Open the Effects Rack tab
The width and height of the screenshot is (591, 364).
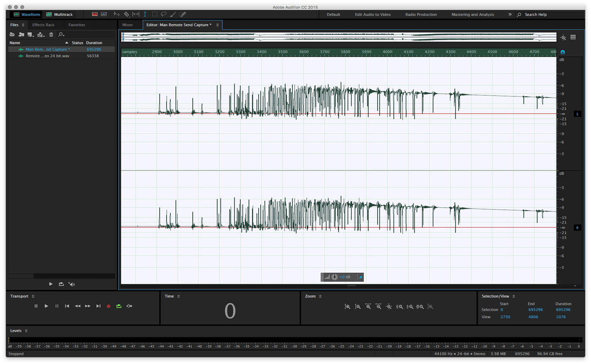pos(44,24)
